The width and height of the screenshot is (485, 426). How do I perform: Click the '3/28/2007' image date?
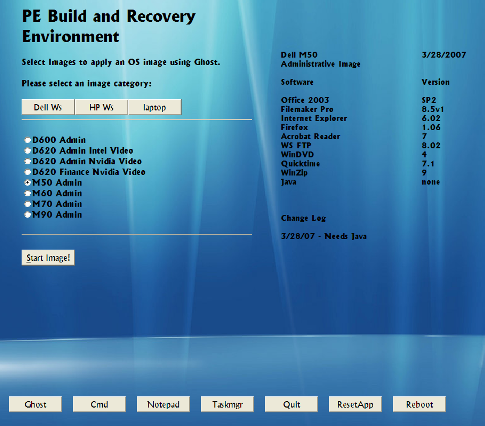[444, 55]
